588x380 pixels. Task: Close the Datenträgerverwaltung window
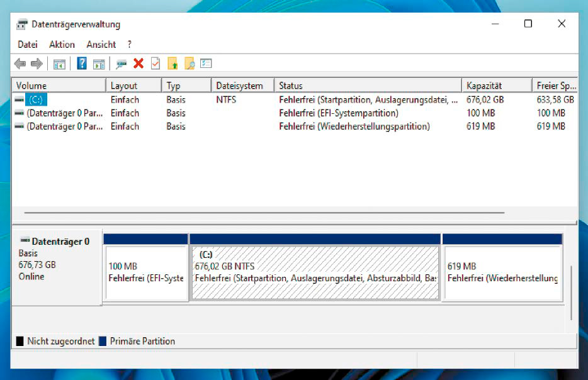562,24
